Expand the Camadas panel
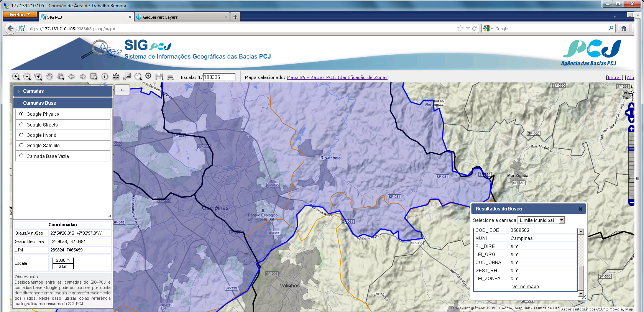 pos(63,91)
